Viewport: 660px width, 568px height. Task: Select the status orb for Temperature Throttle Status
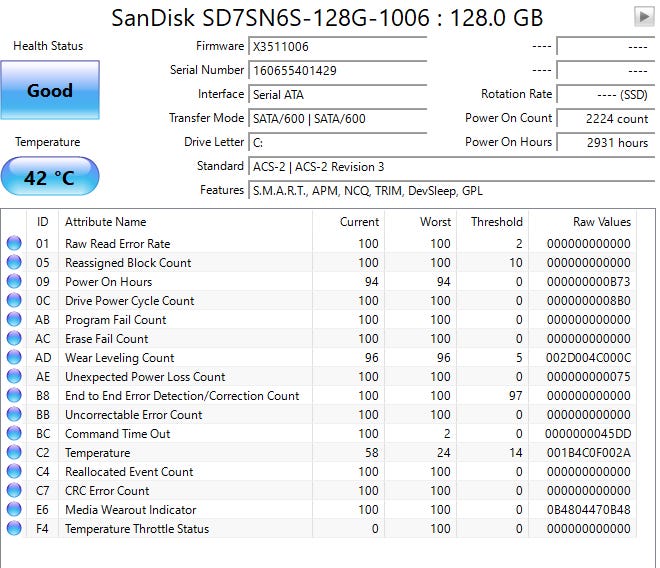click(14, 528)
